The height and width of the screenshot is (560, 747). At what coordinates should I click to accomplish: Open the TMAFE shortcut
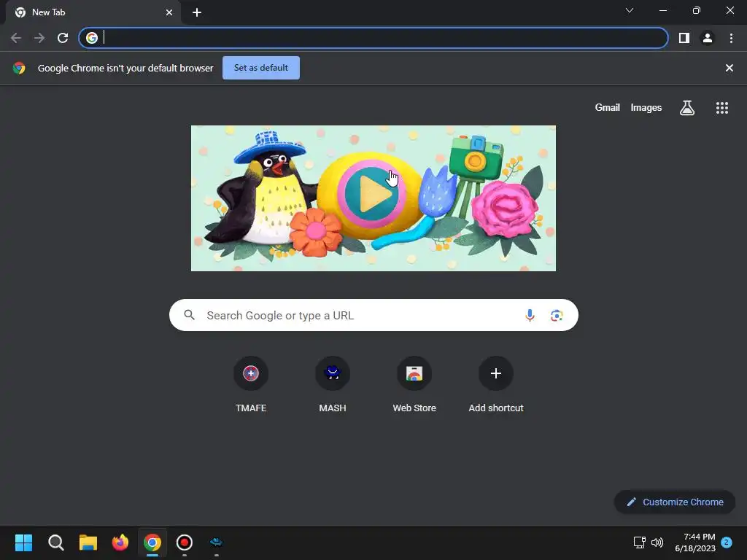pos(251,384)
